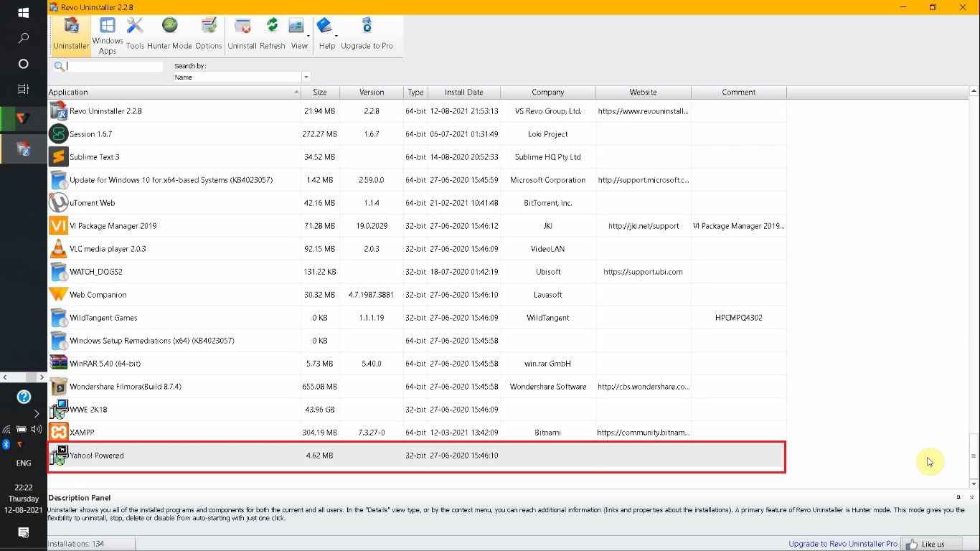This screenshot has height=551, width=980.
Task: Open the taskbar Search icon
Action: click(x=23, y=39)
